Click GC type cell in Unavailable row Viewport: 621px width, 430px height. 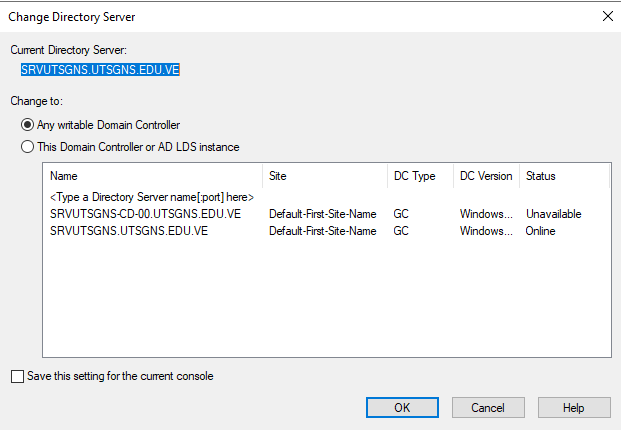coord(401,214)
